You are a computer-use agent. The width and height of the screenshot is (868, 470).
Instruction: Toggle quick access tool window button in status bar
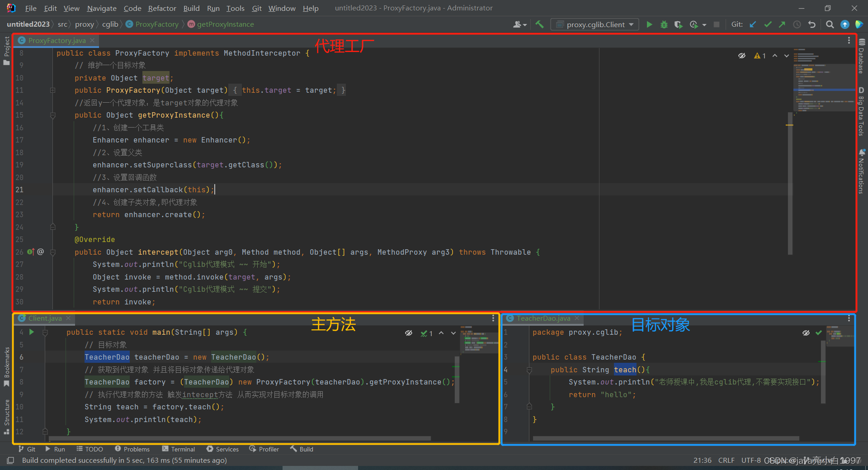pos(10,461)
